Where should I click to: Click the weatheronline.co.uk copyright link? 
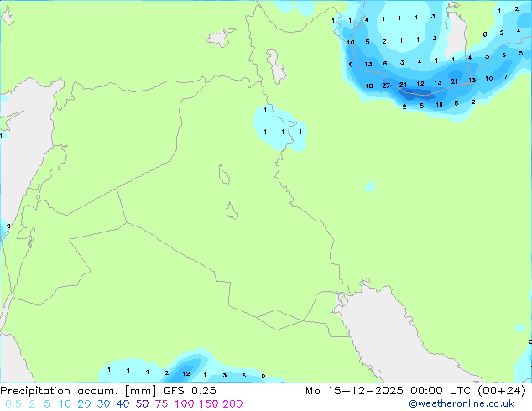tap(462, 403)
